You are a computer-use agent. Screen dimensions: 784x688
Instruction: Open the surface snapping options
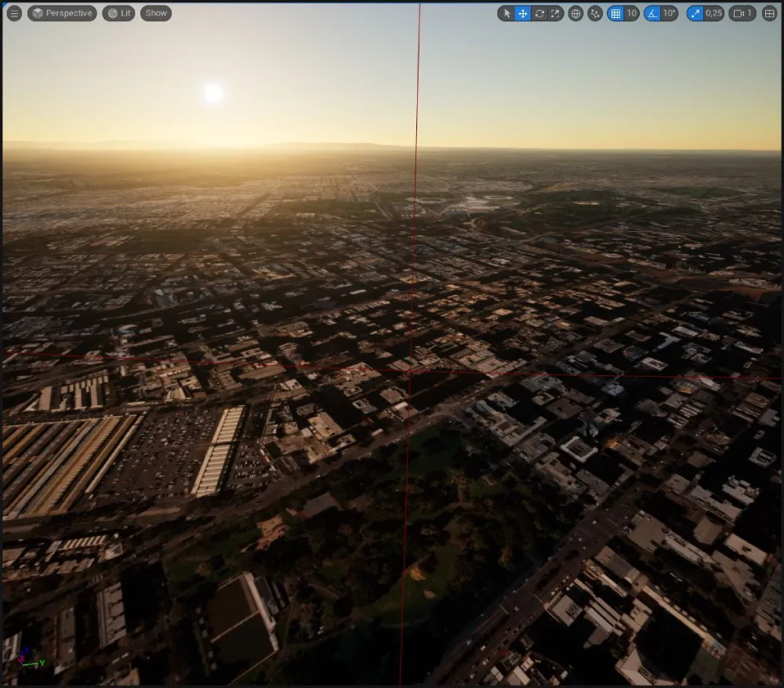click(x=595, y=13)
